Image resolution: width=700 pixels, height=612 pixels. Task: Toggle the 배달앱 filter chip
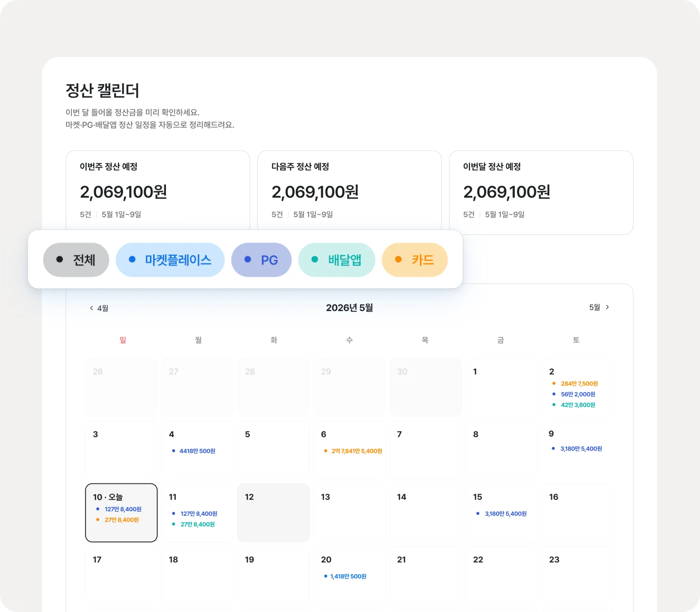click(x=337, y=260)
